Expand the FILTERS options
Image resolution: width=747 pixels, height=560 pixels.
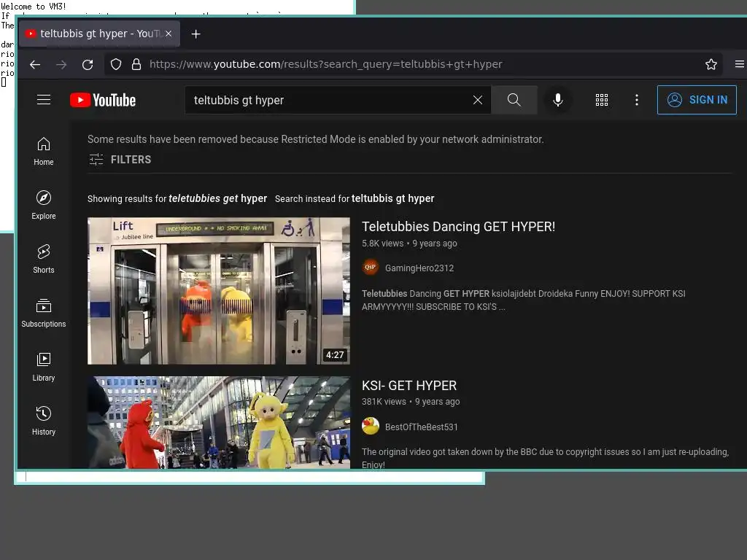[x=120, y=160]
